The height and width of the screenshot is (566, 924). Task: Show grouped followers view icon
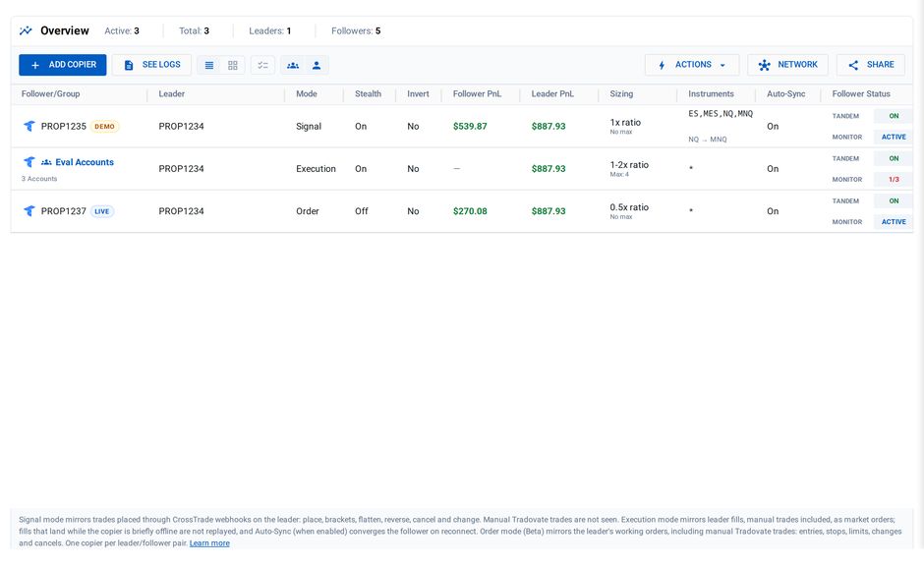(293, 66)
